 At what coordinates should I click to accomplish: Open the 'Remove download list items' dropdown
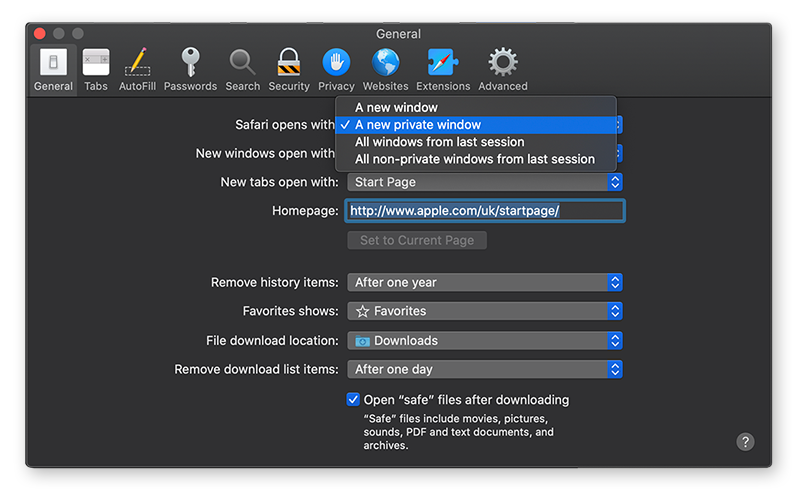(485, 369)
